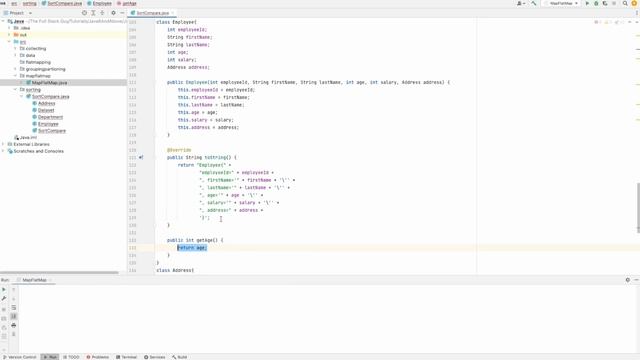Expand the External Libraries node

[3, 144]
